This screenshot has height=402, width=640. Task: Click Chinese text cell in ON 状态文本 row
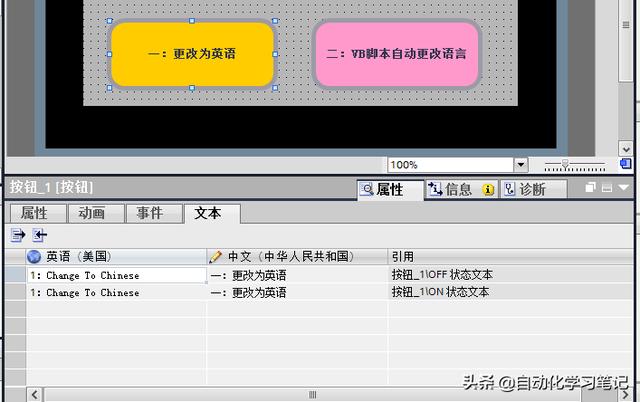coord(297,293)
